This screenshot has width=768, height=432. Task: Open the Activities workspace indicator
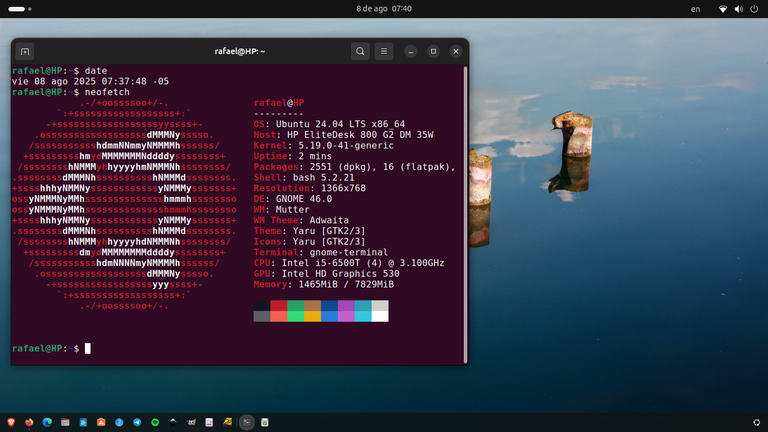pyautogui.click(x=20, y=9)
